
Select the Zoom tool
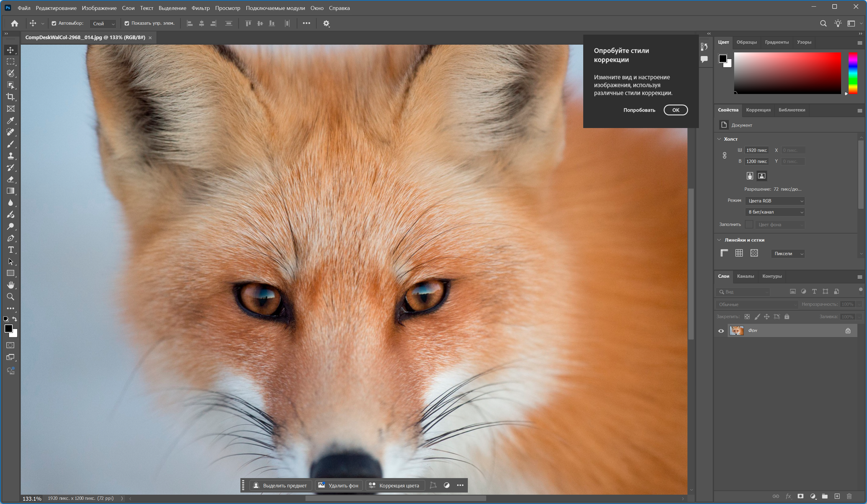(x=11, y=296)
